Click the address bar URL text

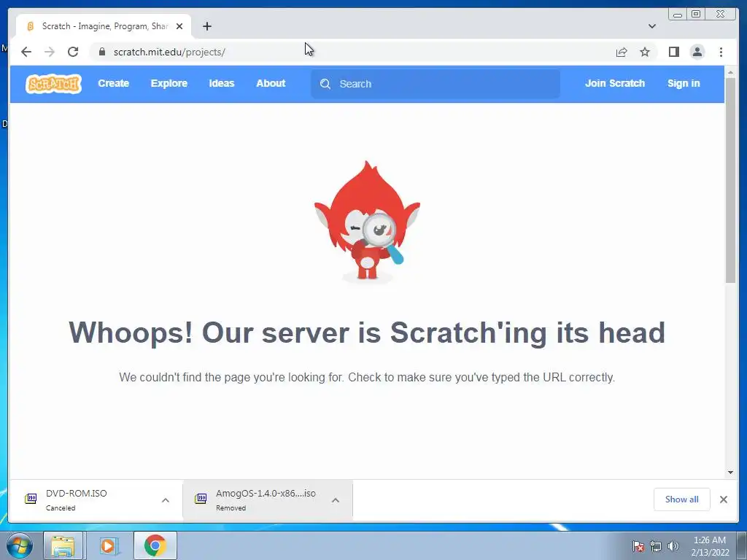click(x=169, y=52)
